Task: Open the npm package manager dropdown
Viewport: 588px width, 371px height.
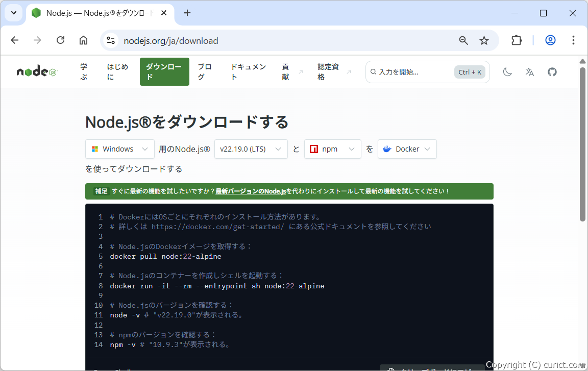Action: pos(332,149)
